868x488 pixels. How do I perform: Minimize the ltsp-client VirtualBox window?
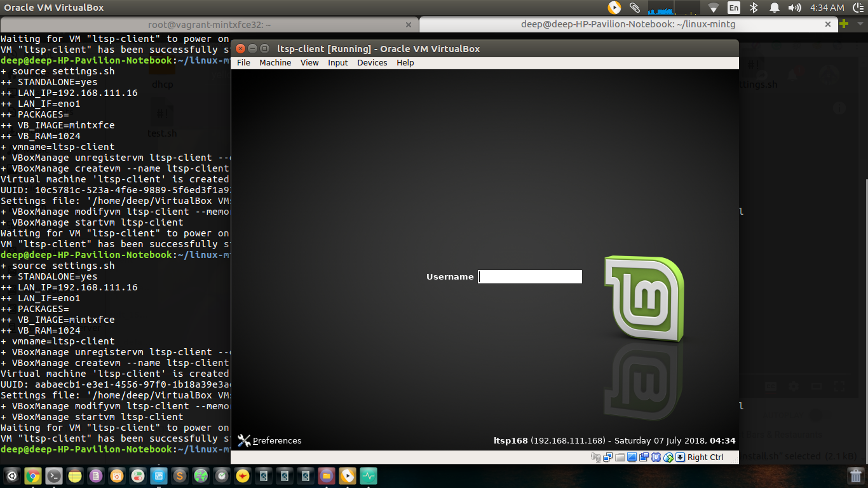(x=252, y=48)
